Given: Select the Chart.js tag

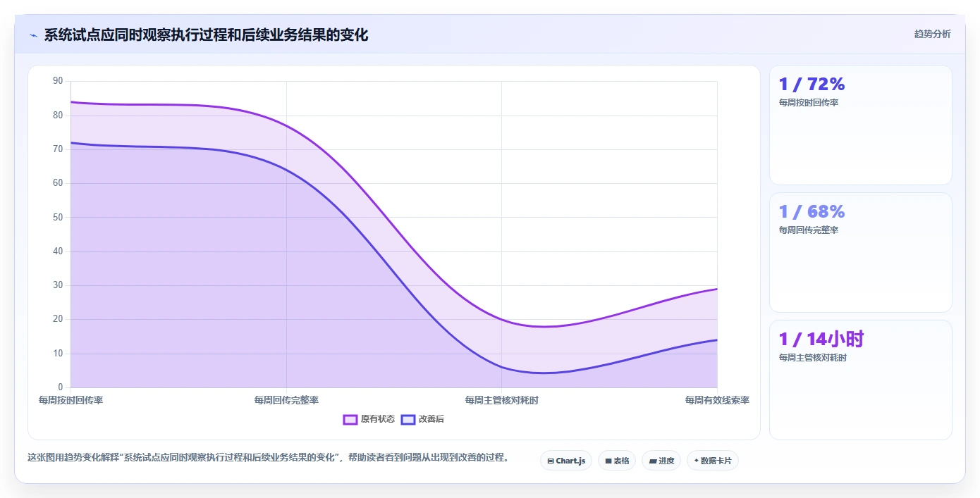Looking at the screenshot, I should coord(566,461).
